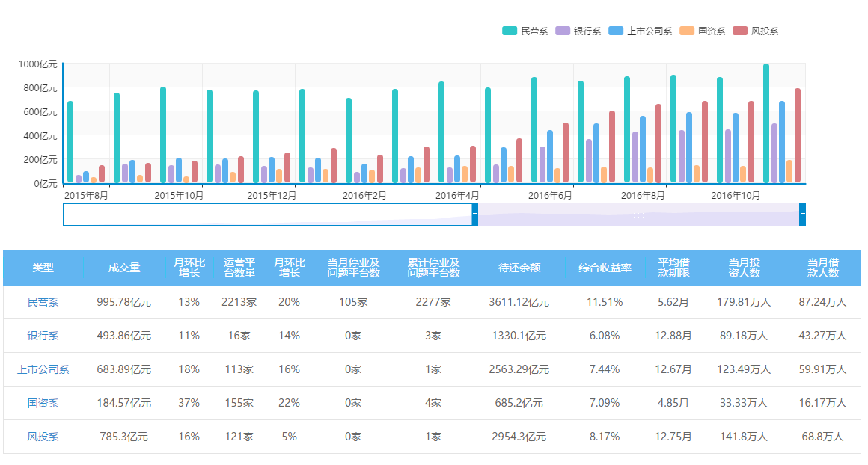
Task: Click the tallest 民营系 bar at far right
Action: (766, 123)
